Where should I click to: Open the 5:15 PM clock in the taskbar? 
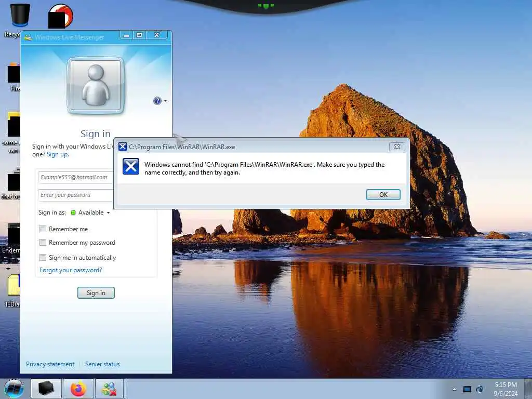click(506, 389)
